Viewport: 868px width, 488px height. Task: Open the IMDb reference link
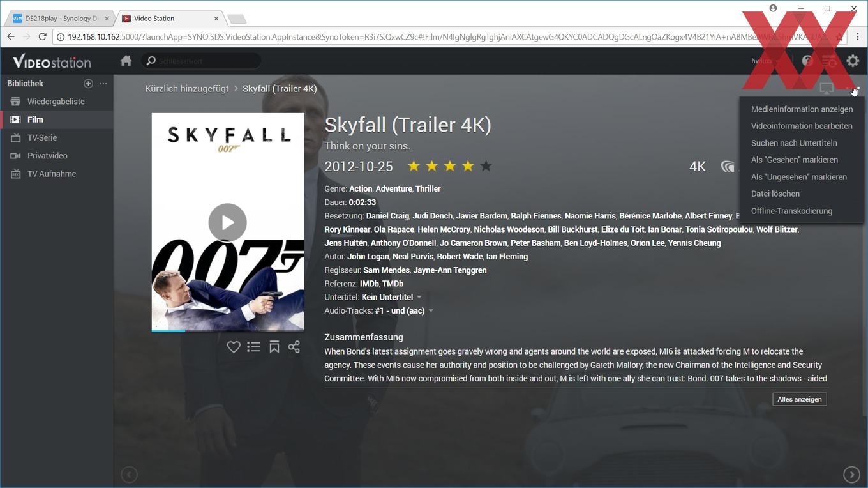point(370,284)
